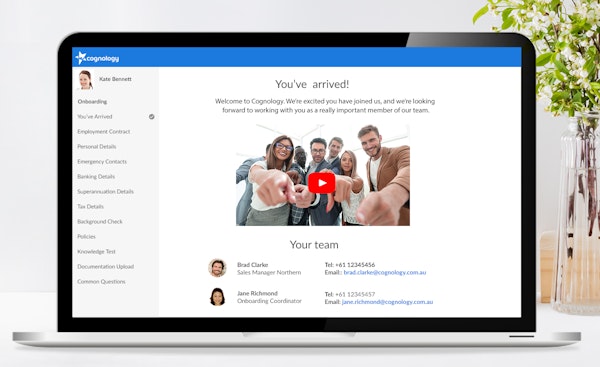The width and height of the screenshot is (600, 367).
Task: Email brad.clarke@cognology.com.au
Action: 385,272
